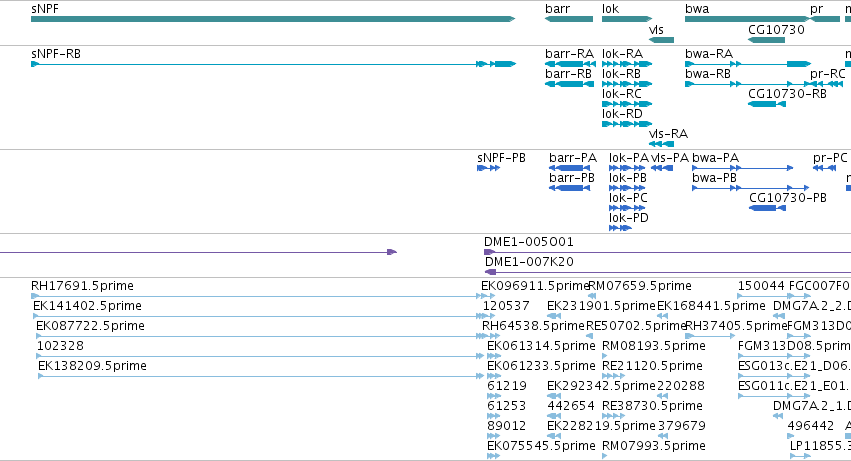Open EST labeled 120537
The image size is (851, 461).
[x=506, y=306]
